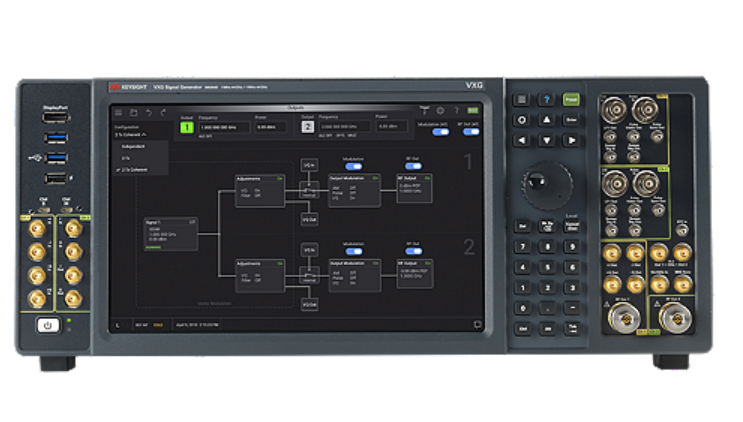Open channel 2 RF Output block
The image size is (743, 422).
[415, 273]
